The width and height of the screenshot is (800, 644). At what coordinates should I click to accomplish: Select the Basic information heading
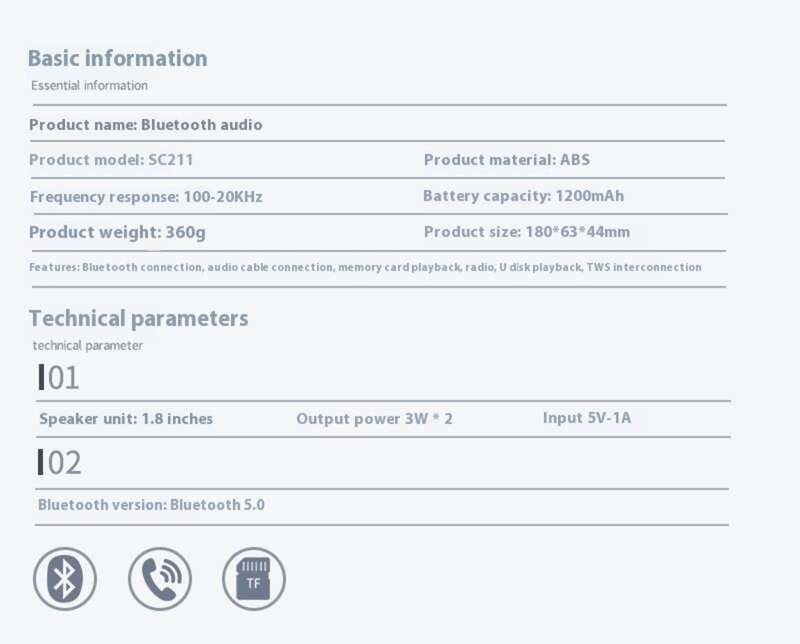point(117,58)
